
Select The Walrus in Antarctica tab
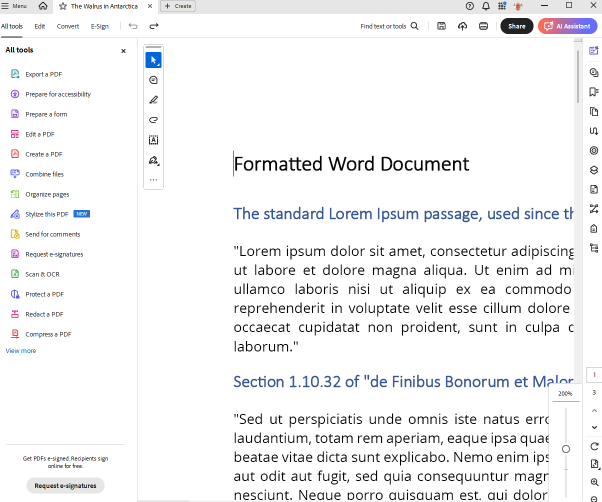coord(104,6)
